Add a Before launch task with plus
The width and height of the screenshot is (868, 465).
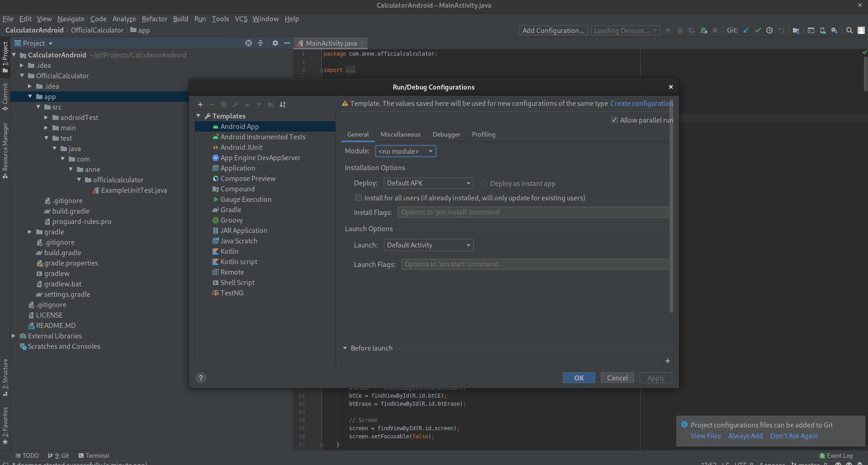coord(667,361)
